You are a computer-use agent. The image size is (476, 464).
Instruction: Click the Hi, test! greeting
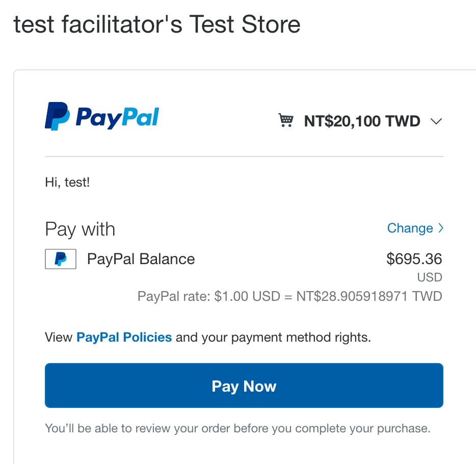click(x=67, y=183)
